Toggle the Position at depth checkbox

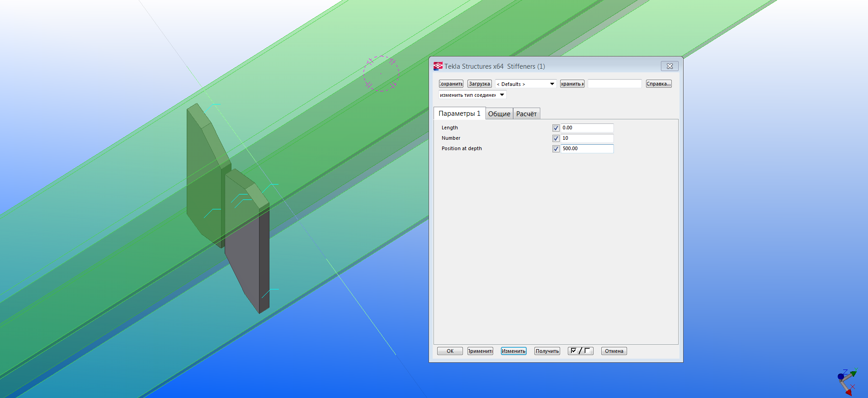coord(556,149)
